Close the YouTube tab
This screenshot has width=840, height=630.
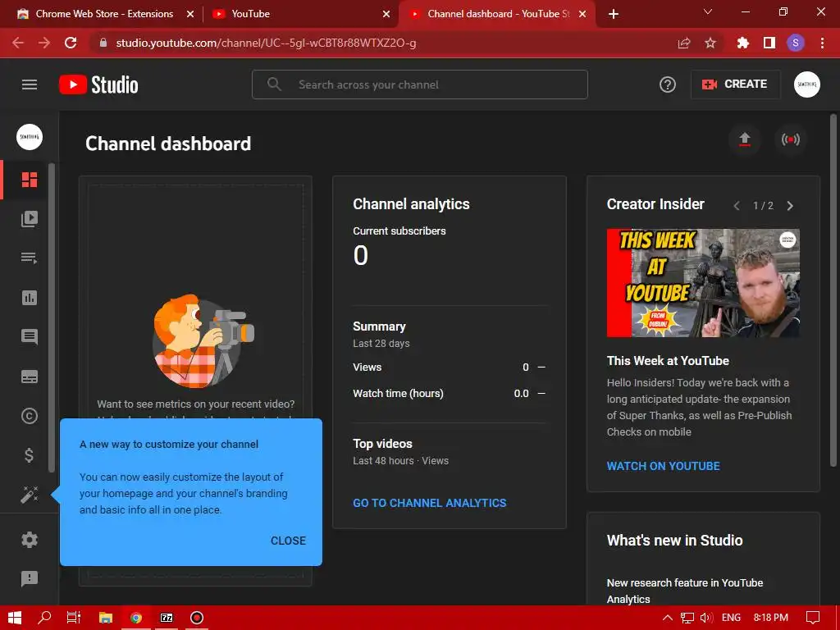pos(386,14)
